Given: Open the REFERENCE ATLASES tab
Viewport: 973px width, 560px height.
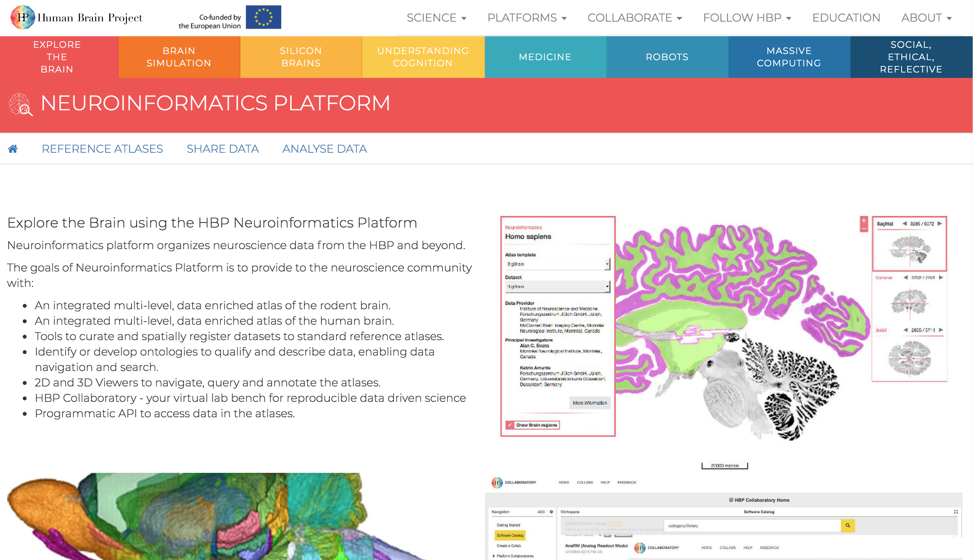Looking at the screenshot, I should click(x=102, y=149).
